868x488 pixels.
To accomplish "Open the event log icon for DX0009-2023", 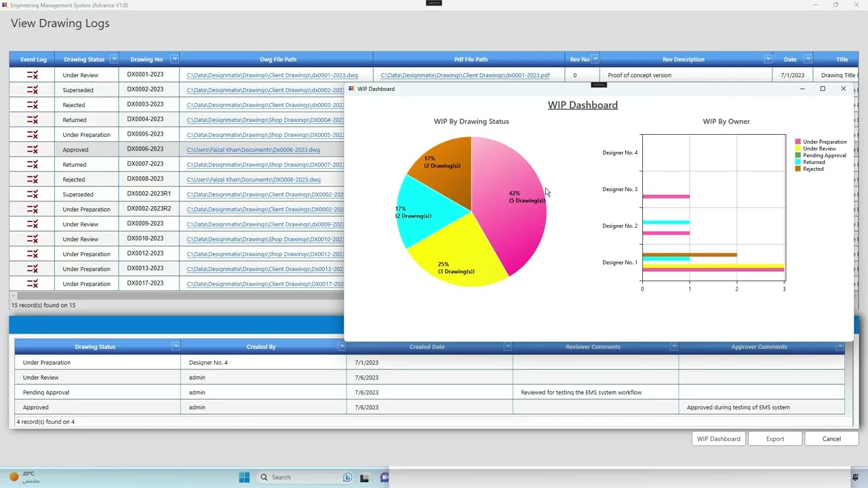I will tap(33, 224).
